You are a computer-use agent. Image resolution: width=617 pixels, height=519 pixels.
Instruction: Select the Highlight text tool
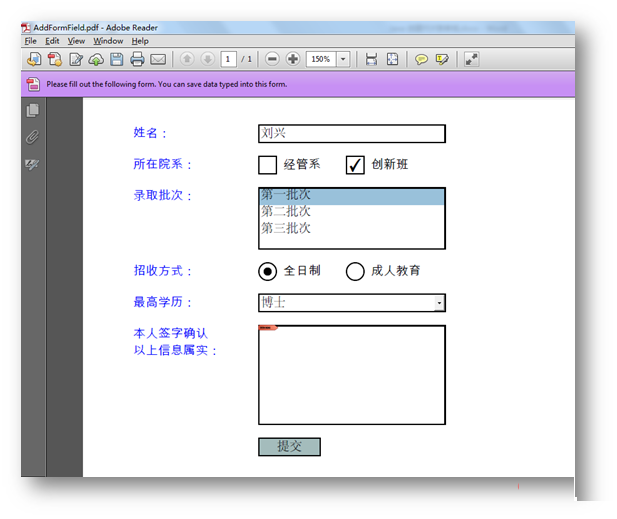tap(442, 60)
